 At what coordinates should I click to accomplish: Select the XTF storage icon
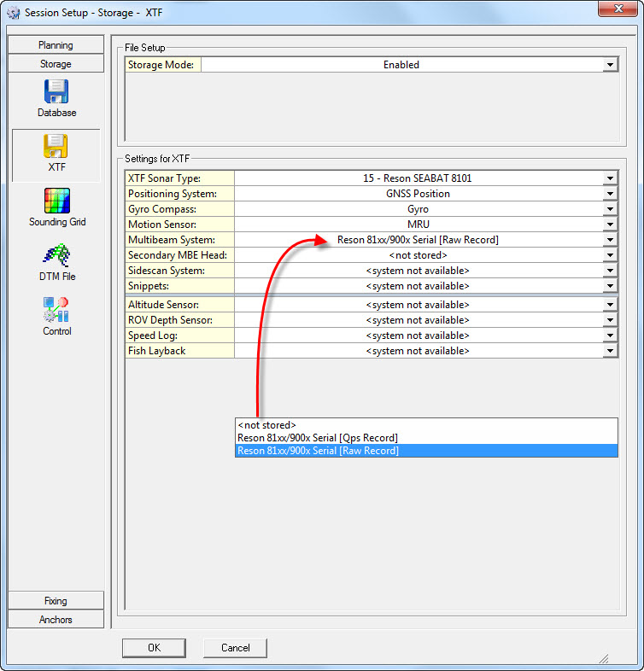[x=56, y=147]
